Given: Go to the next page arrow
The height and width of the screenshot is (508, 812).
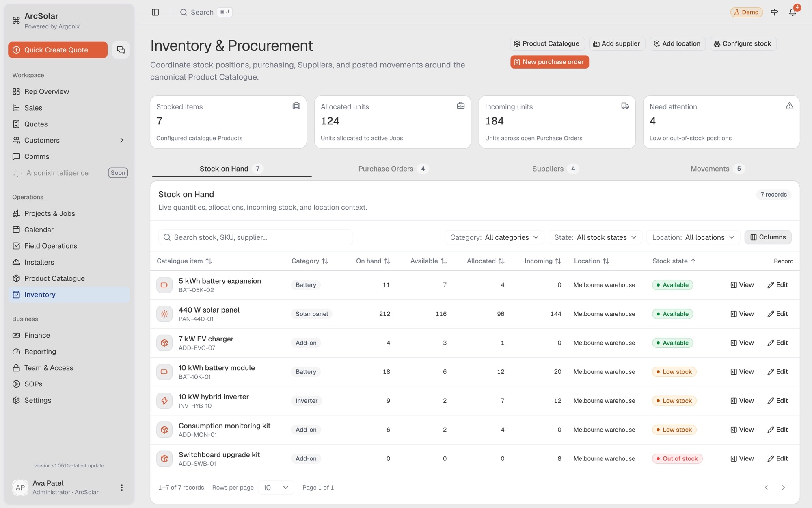Looking at the screenshot, I should [x=783, y=487].
